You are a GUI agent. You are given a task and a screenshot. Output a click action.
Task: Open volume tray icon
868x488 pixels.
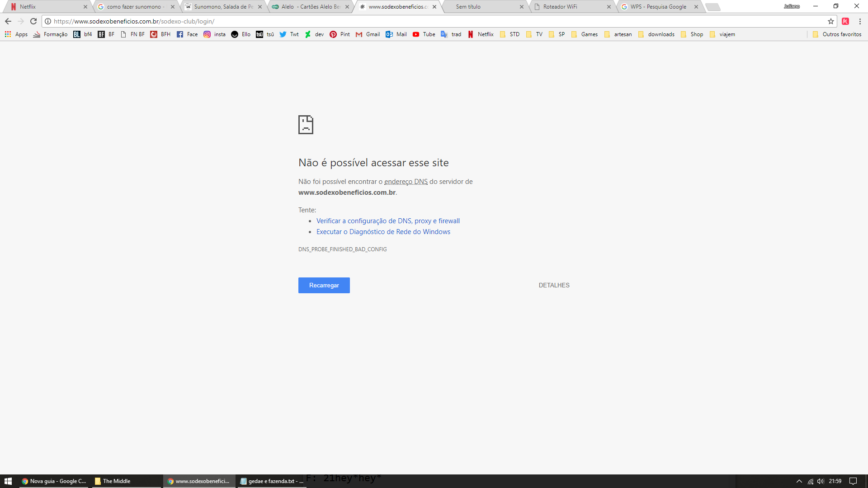pos(821,481)
